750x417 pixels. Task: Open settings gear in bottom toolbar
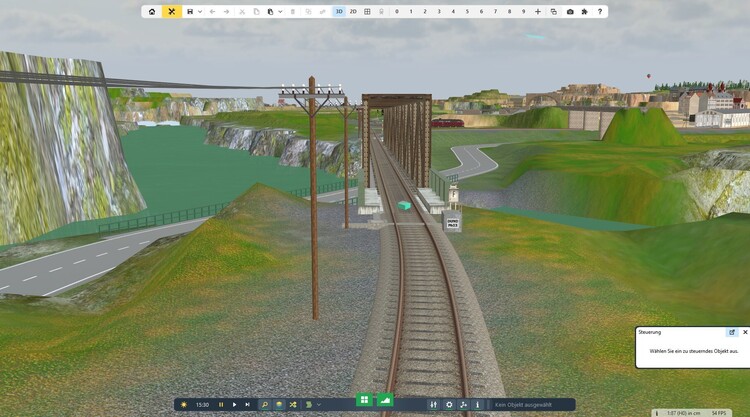[x=449, y=405]
